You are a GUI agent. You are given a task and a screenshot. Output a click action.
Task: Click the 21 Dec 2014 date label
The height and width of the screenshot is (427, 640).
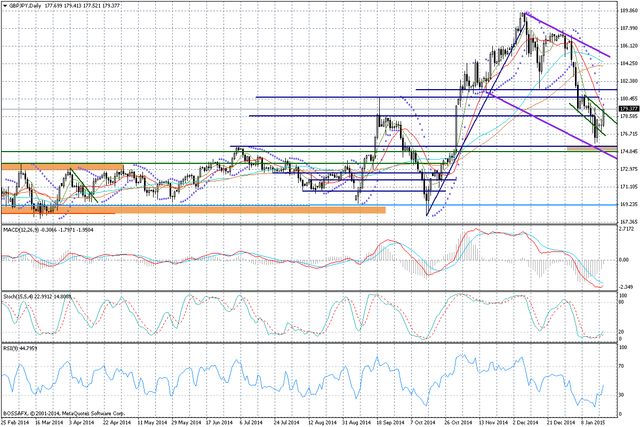click(x=560, y=421)
